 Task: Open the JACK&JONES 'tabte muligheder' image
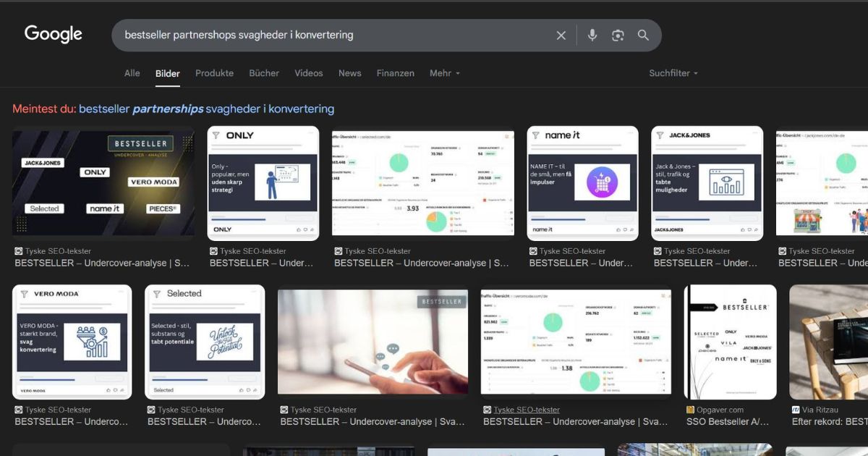[x=707, y=183]
